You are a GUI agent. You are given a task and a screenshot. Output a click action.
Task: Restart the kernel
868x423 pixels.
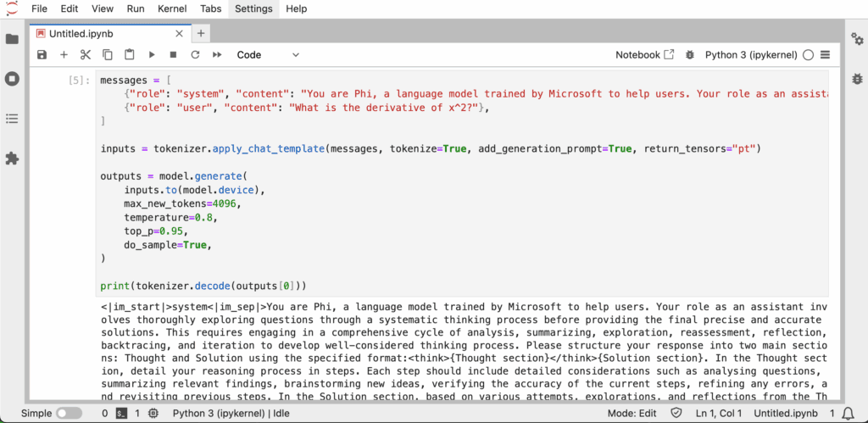point(195,55)
